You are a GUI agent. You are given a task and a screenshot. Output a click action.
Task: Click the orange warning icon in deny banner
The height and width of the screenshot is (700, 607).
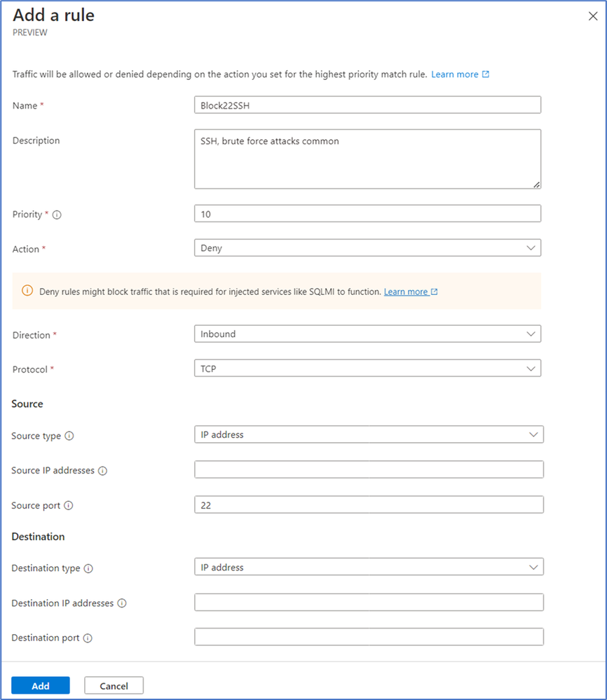pyautogui.click(x=27, y=291)
